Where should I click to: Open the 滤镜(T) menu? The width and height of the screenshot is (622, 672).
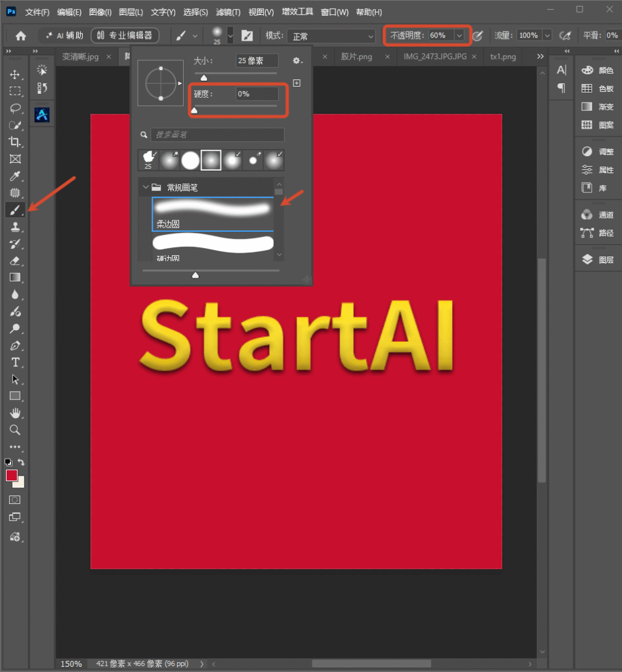click(x=228, y=12)
